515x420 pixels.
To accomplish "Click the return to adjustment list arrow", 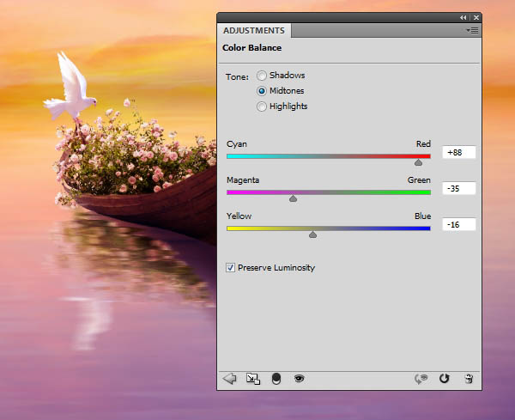I will (x=229, y=379).
